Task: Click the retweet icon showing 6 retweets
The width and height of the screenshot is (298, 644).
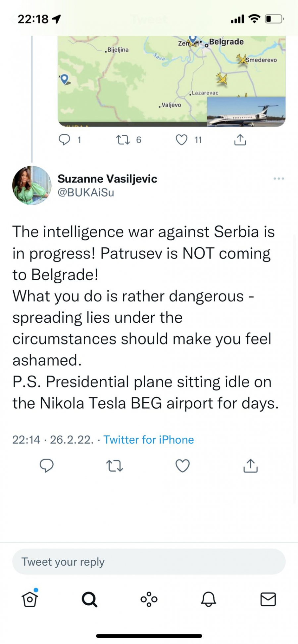Action: click(x=123, y=140)
